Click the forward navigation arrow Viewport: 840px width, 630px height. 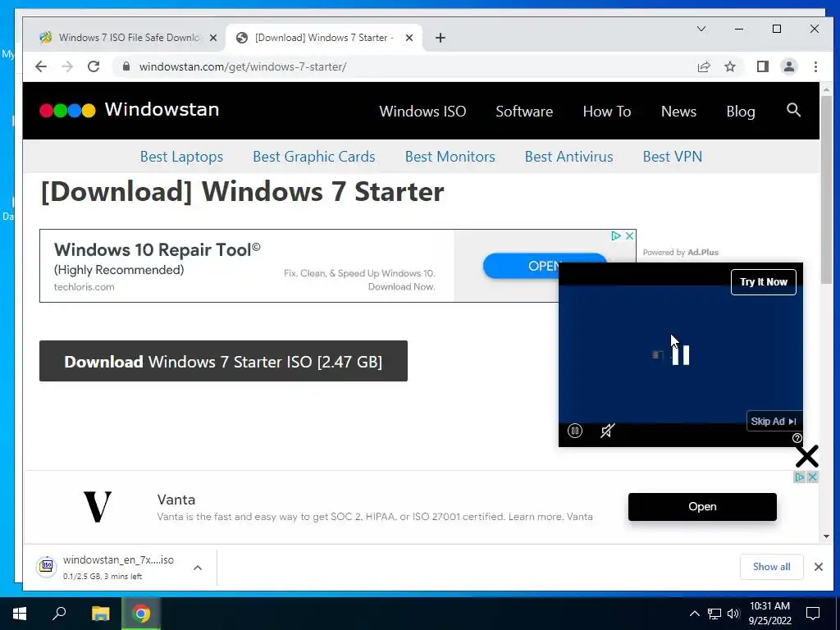[x=67, y=66]
